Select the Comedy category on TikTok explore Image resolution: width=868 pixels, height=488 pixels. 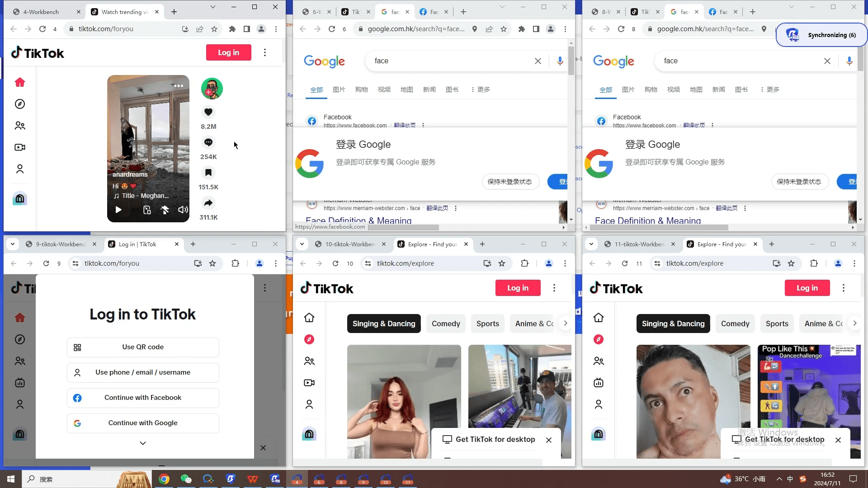pyautogui.click(x=446, y=324)
